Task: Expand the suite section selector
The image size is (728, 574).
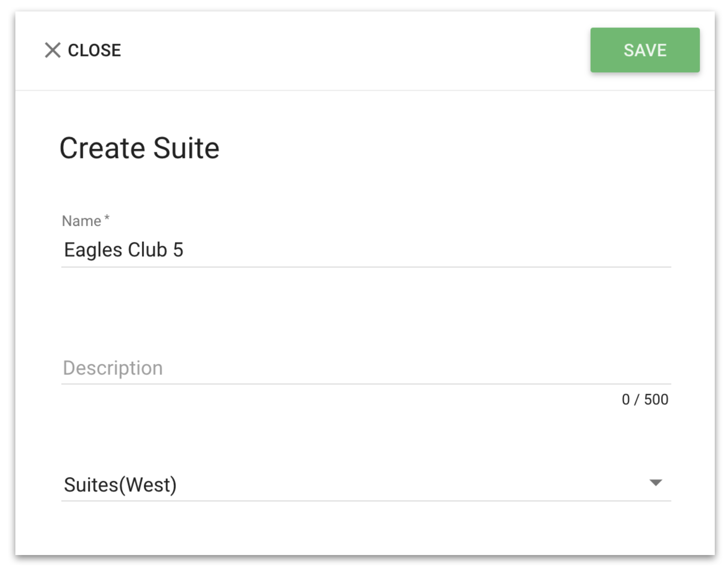Action: point(366,485)
